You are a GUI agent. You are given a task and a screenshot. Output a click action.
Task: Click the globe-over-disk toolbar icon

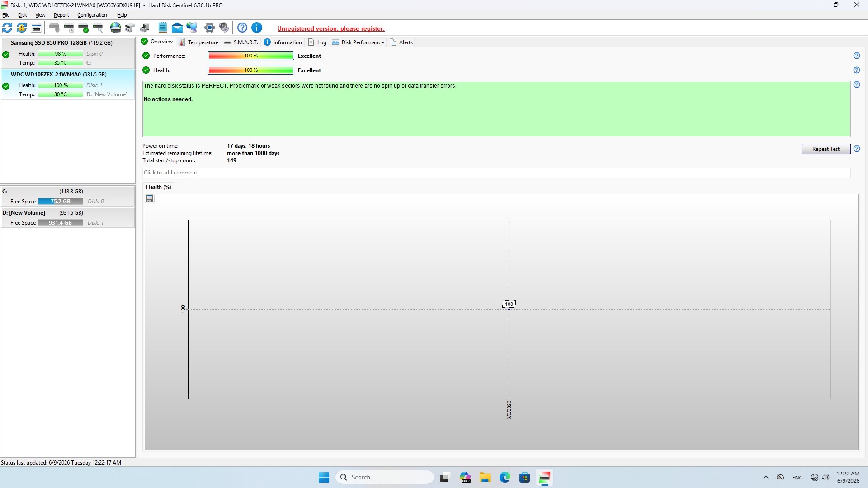(x=116, y=28)
